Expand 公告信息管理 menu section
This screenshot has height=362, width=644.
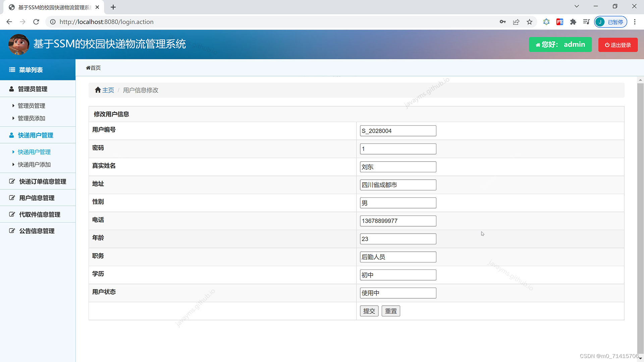[x=37, y=231]
